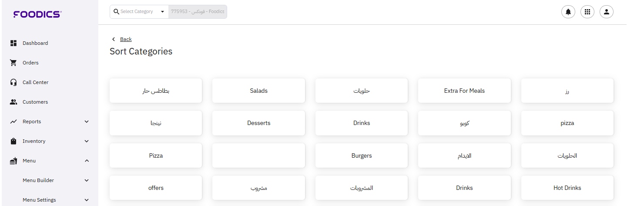Click the Orders shopping cart icon

[13, 63]
